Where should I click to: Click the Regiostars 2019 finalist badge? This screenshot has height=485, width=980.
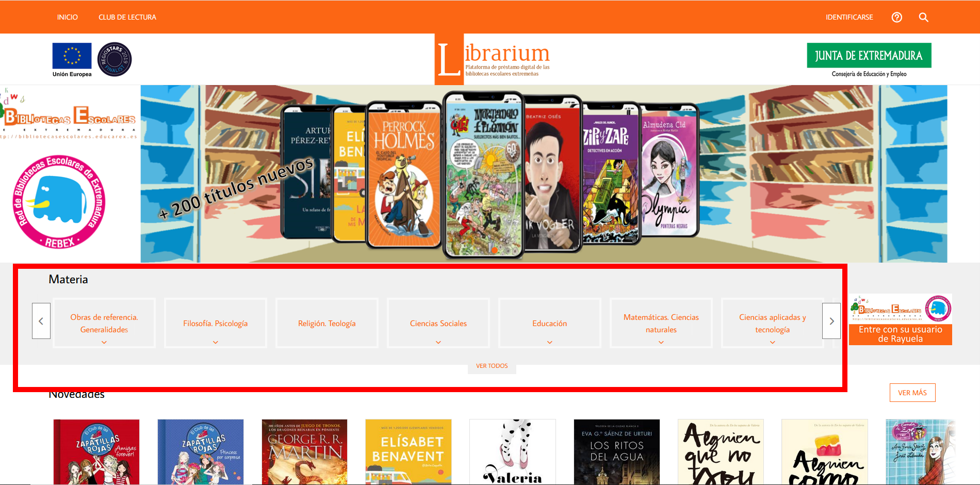click(x=115, y=59)
